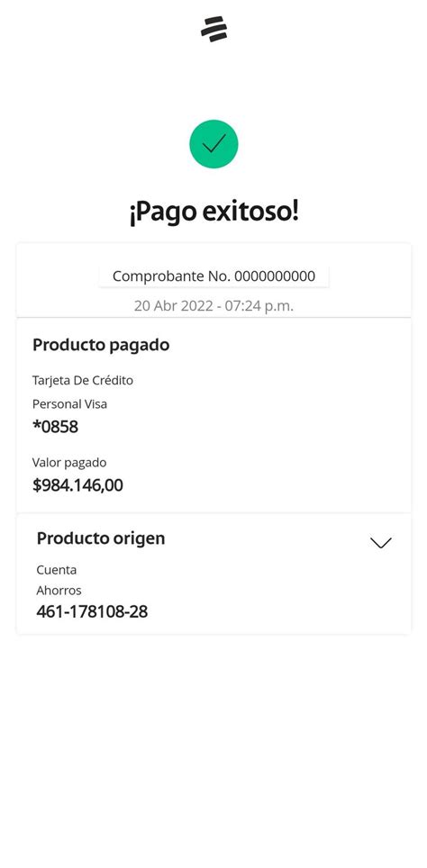Expand the Producto origen chevron
The image size is (427, 868).
[380, 542]
